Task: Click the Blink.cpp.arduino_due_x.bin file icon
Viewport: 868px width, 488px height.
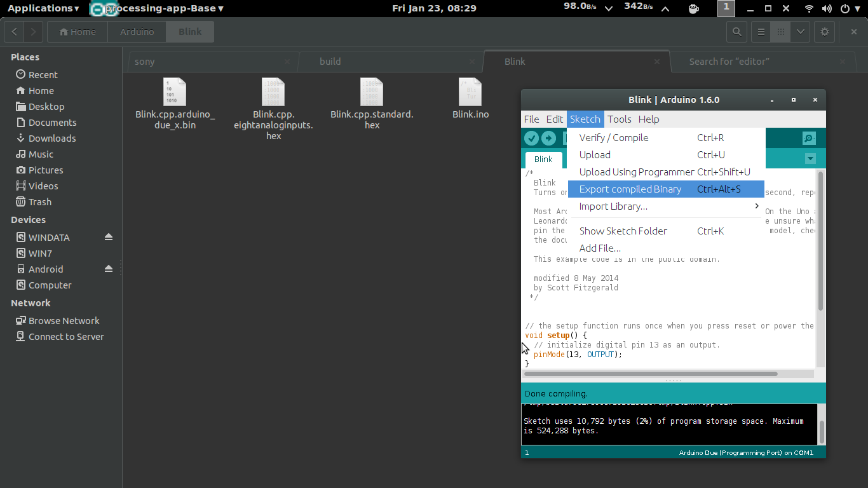Action: (x=175, y=91)
